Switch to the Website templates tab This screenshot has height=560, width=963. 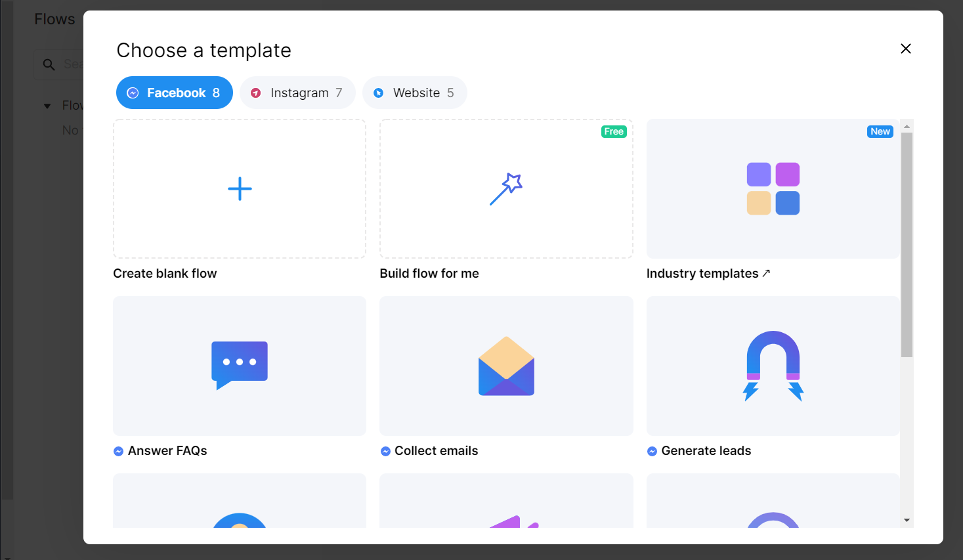click(415, 93)
